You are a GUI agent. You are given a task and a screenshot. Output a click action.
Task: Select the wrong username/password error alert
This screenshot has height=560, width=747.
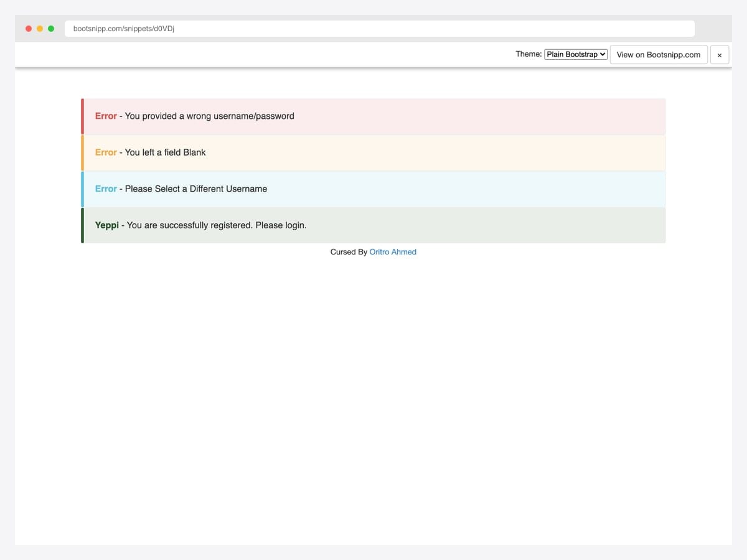click(x=374, y=116)
